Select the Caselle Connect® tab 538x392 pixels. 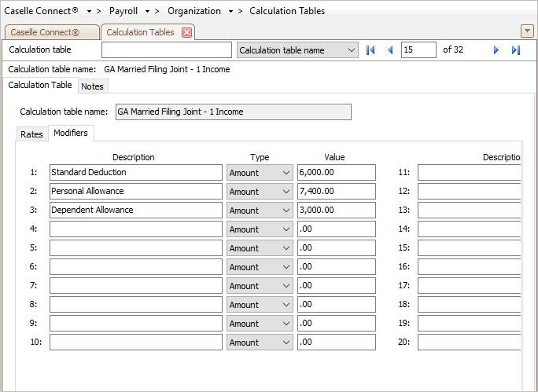(45, 32)
